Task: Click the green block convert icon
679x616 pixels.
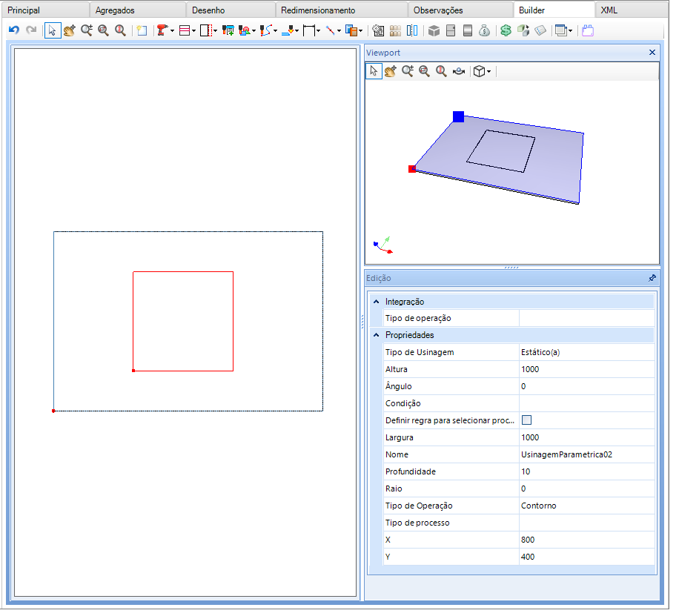Action: (x=523, y=30)
